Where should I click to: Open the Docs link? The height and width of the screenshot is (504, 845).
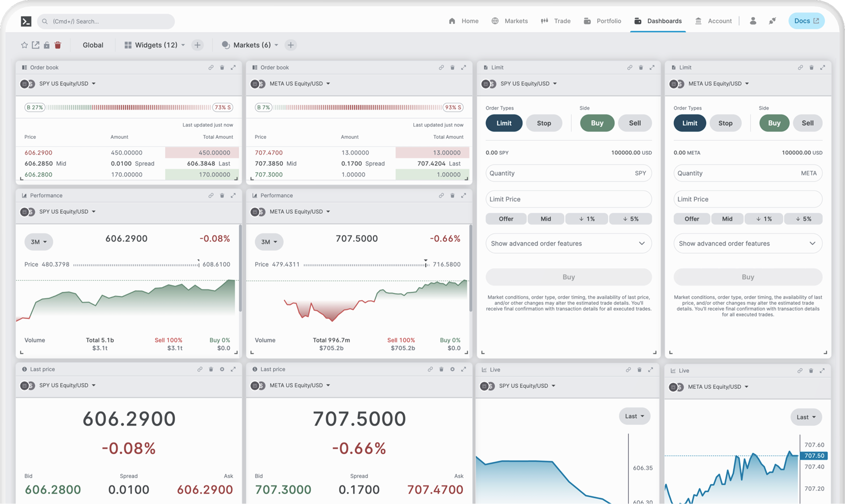click(806, 21)
